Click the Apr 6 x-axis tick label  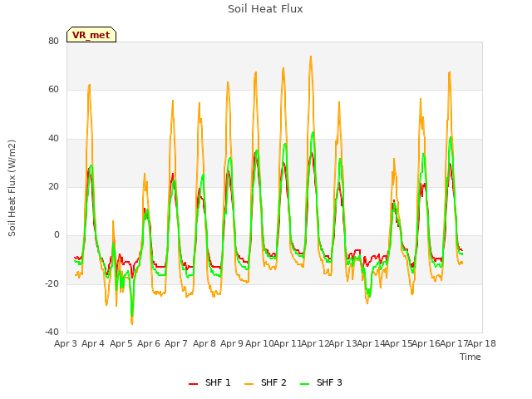(x=149, y=343)
